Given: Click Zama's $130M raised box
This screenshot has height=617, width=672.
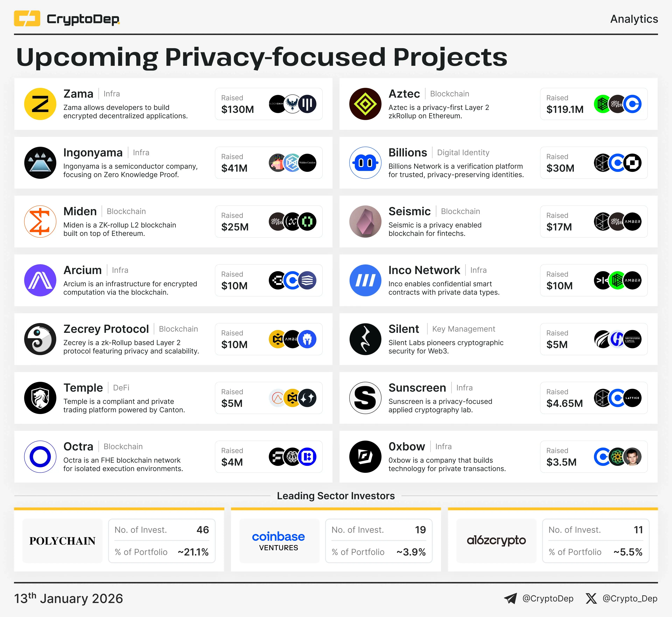Looking at the screenshot, I should (x=269, y=104).
